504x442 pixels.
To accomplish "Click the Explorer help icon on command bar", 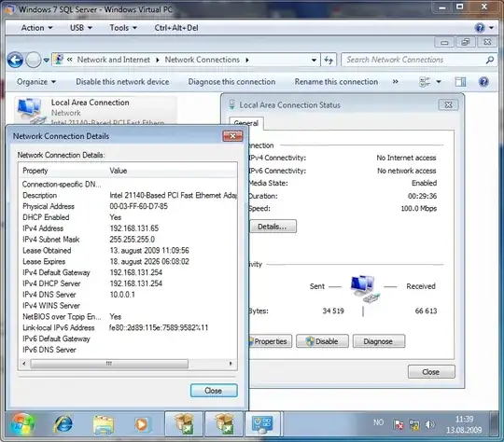I will pos(483,82).
